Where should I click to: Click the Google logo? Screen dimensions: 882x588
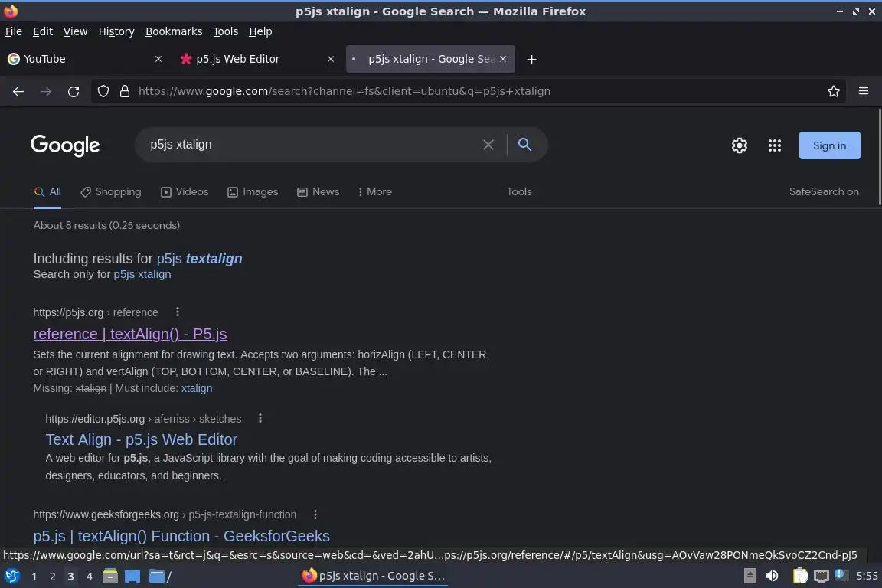pos(65,145)
